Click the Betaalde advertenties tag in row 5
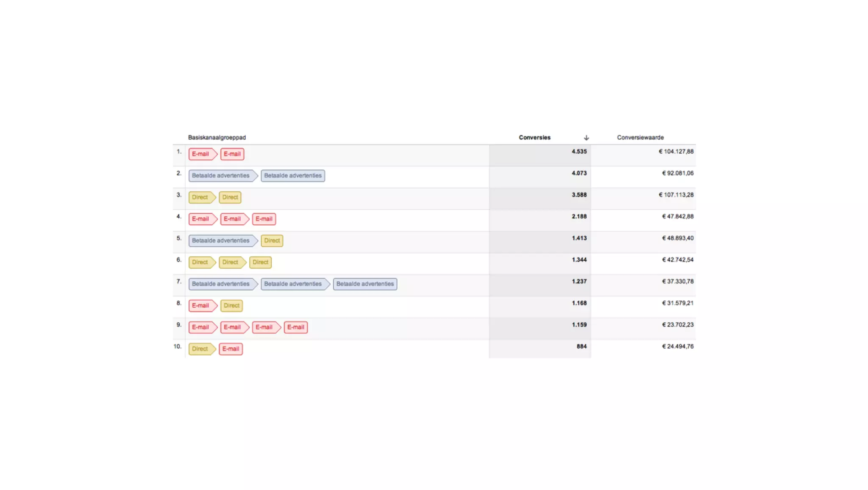The width and height of the screenshot is (868, 490). click(221, 241)
